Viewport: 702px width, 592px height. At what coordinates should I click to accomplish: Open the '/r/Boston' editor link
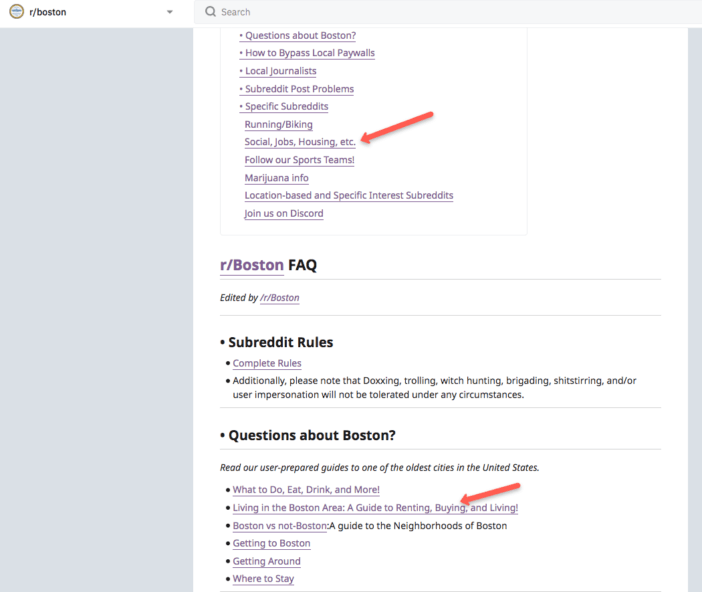(x=280, y=298)
